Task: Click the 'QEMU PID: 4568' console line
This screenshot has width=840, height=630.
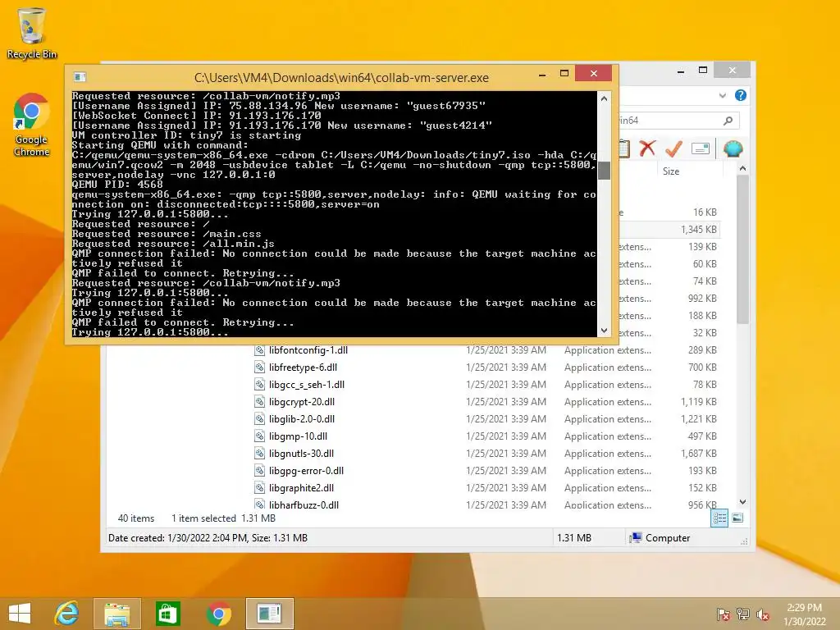Action: pos(117,185)
